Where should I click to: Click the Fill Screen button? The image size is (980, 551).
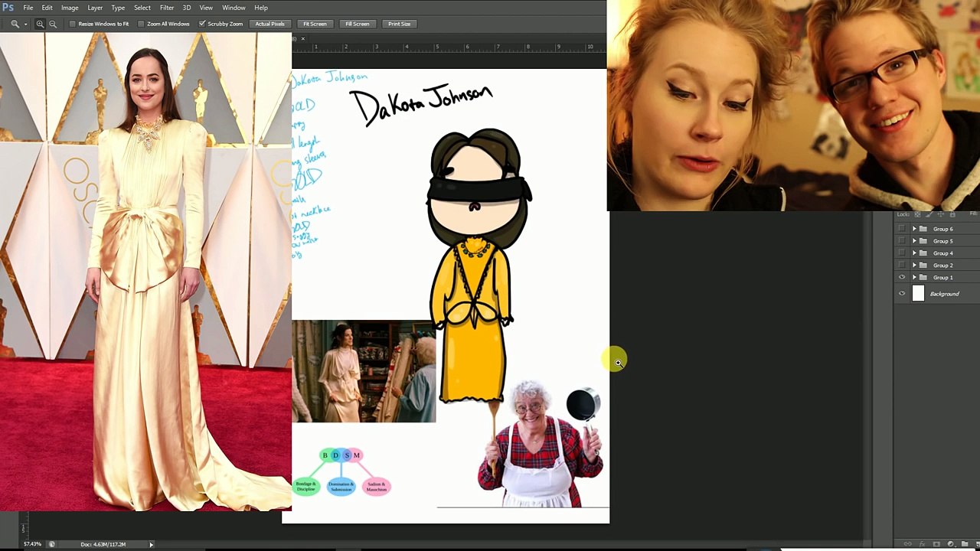[357, 24]
